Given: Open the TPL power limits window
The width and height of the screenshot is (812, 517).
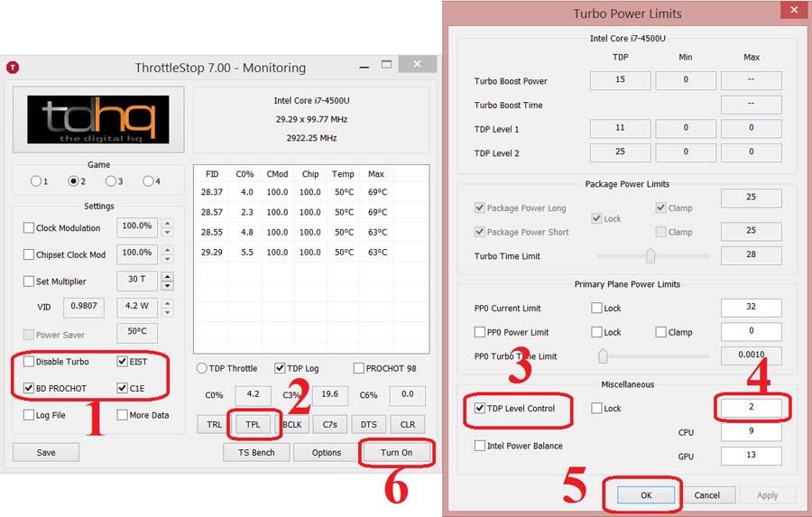Looking at the screenshot, I should click(x=253, y=424).
